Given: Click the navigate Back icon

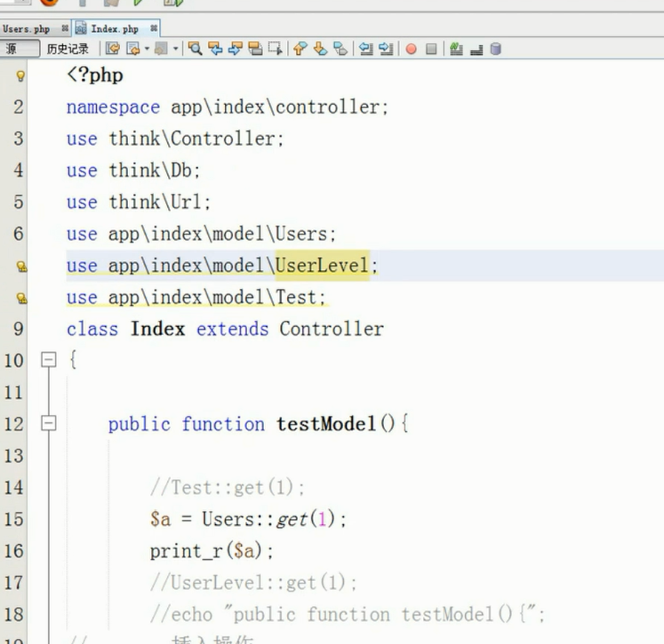Looking at the screenshot, I should tap(133, 49).
